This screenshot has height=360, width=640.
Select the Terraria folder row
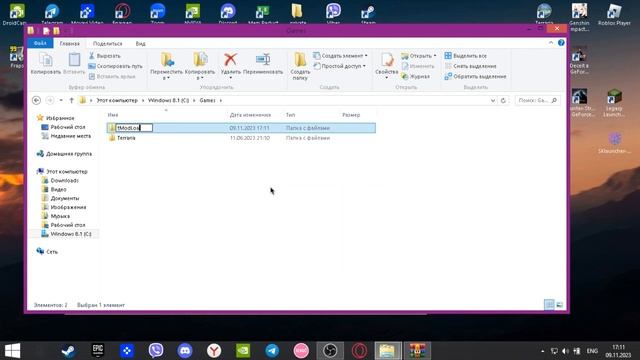241,138
